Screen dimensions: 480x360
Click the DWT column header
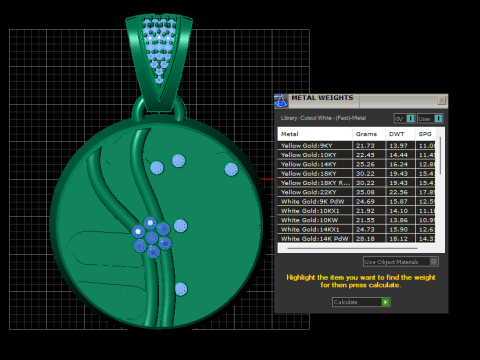(400, 134)
